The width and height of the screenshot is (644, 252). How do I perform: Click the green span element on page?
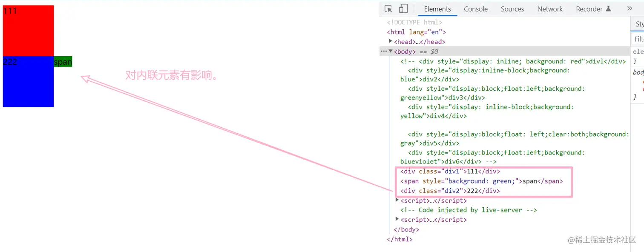(63, 62)
